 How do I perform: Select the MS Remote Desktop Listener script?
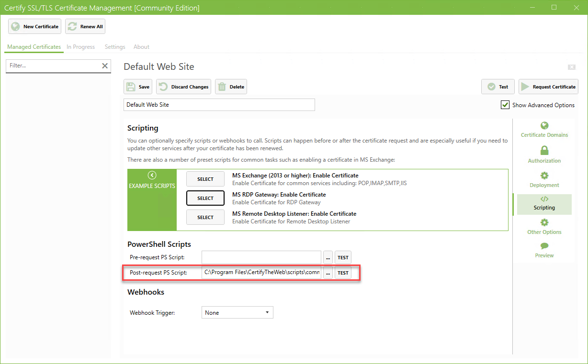205,217
